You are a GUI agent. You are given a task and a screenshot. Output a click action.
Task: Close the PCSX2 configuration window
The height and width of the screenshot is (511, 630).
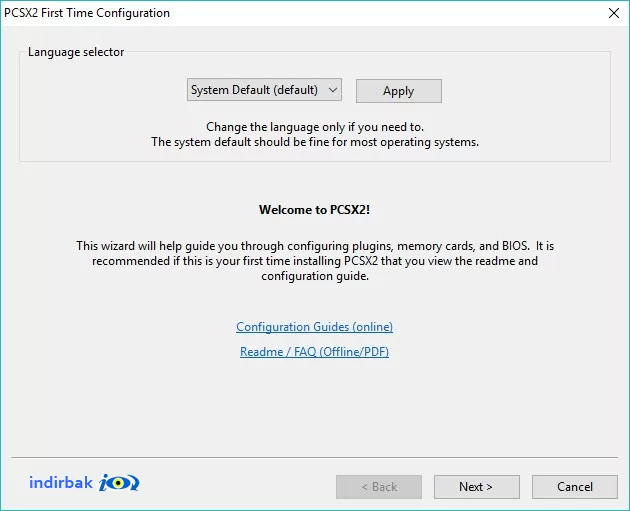[x=614, y=13]
